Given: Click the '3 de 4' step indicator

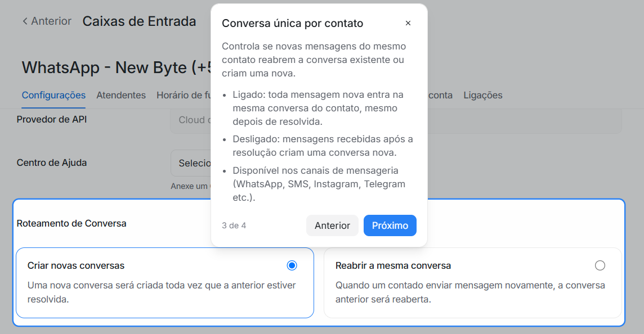Looking at the screenshot, I should (x=234, y=225).
